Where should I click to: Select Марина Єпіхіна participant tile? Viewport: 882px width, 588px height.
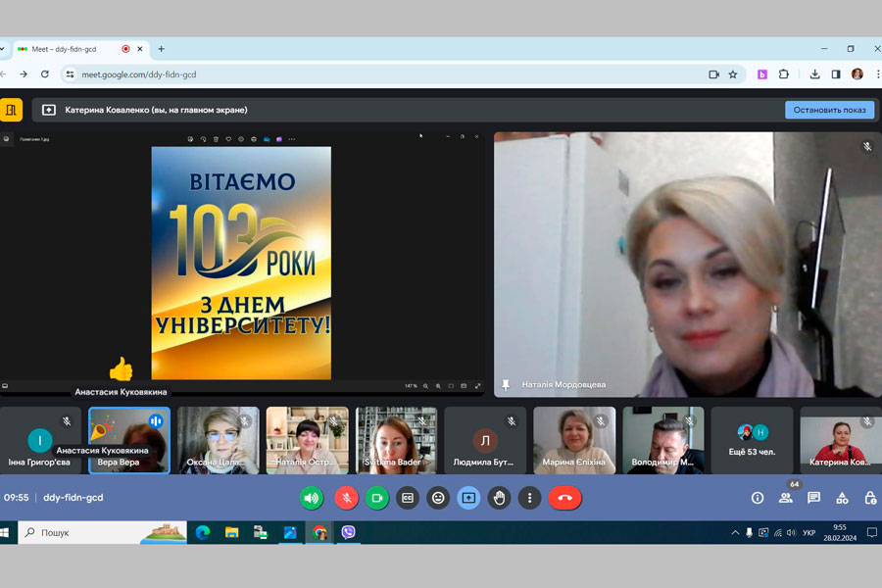pyautogui.click(x=574, y=440)
